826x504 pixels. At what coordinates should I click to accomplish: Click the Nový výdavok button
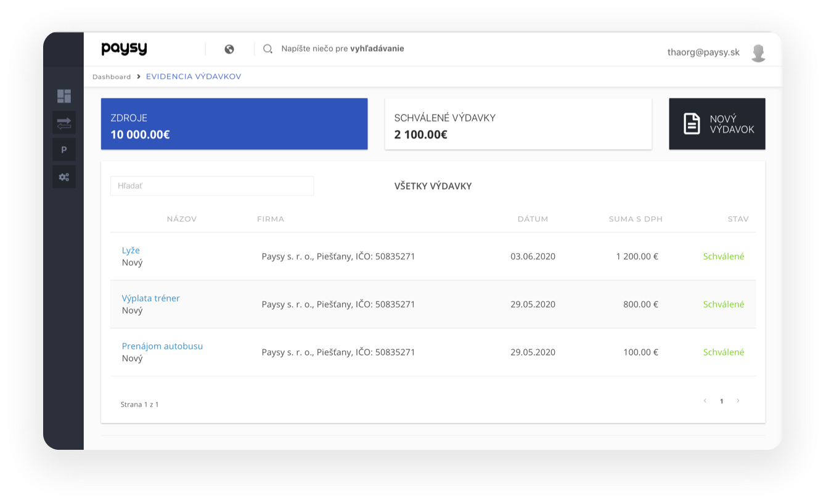(x=717, y=124)
